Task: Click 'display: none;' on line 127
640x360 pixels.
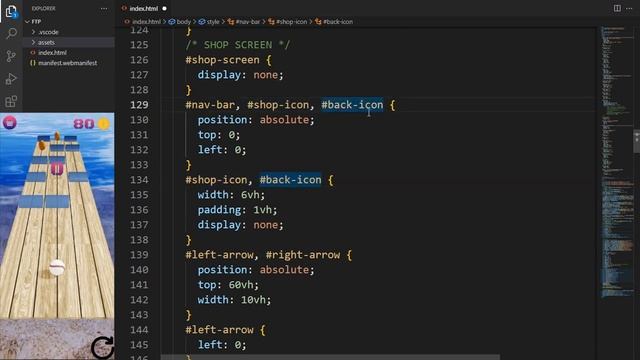Action: click(240, 75)
